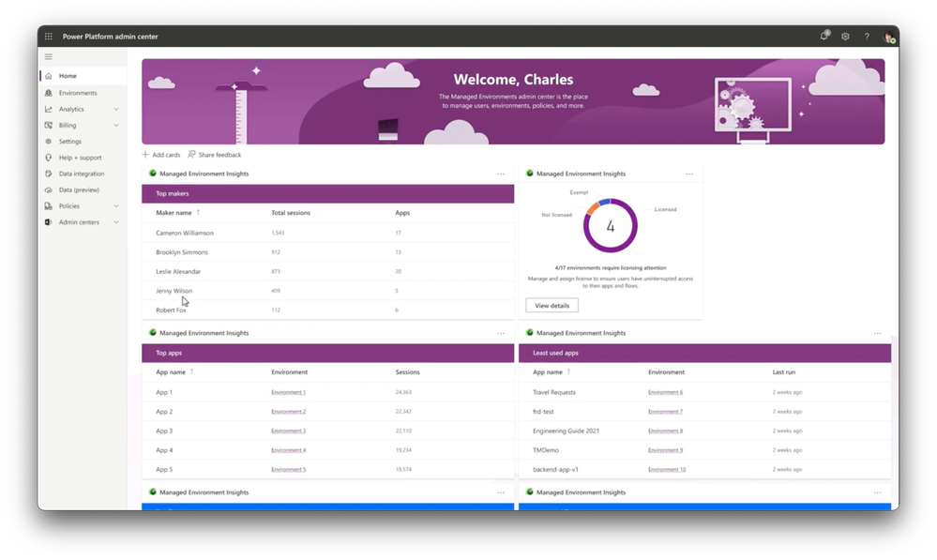Click the Settings gear icon in sidebar

tap(49, 141)
